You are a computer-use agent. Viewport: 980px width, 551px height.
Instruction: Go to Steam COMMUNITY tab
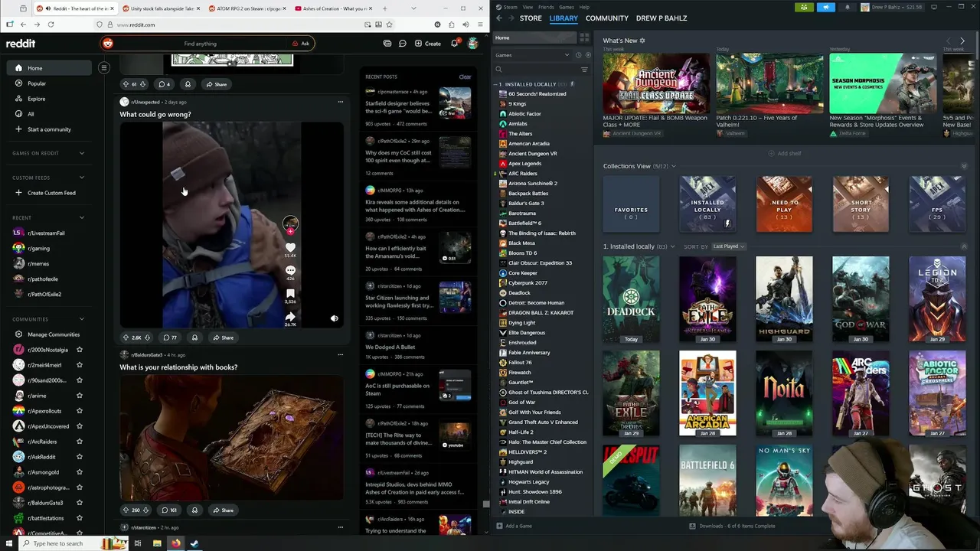[607, 18]
